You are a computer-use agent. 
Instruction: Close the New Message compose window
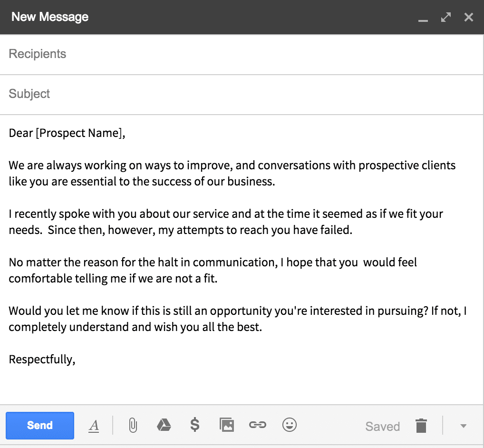(x=469, y=17)
